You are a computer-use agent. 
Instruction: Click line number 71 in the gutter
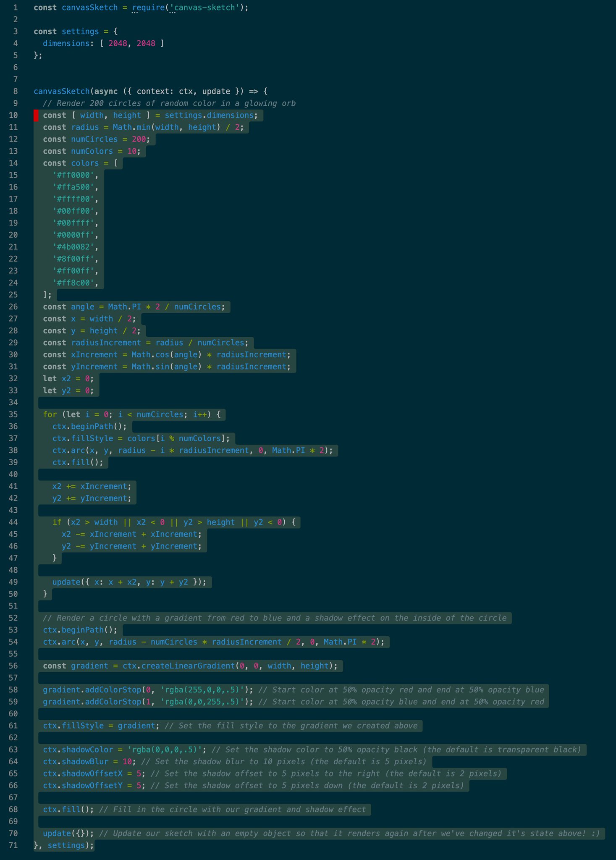(13, 845)
